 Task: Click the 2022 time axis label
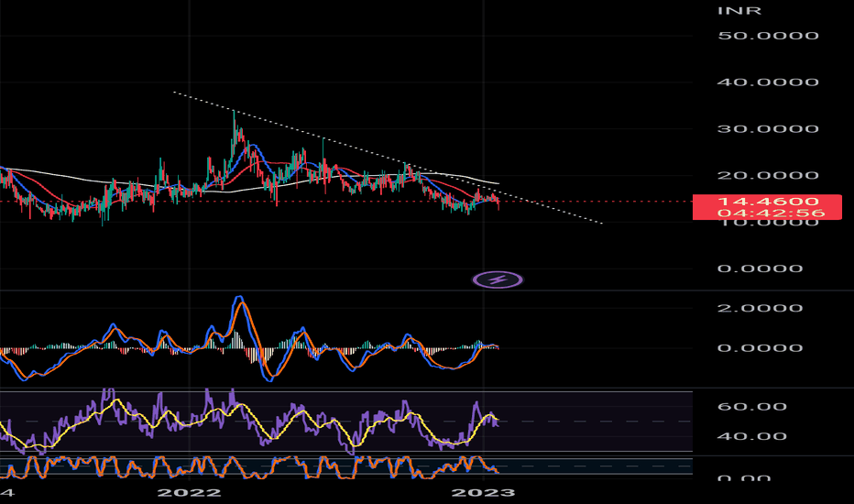(189, 493)
